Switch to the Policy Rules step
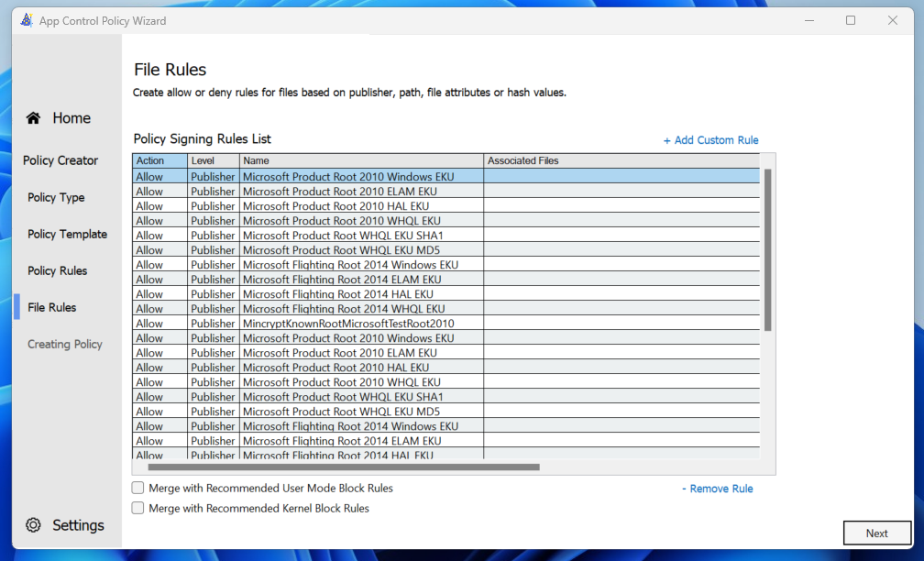 57,270
